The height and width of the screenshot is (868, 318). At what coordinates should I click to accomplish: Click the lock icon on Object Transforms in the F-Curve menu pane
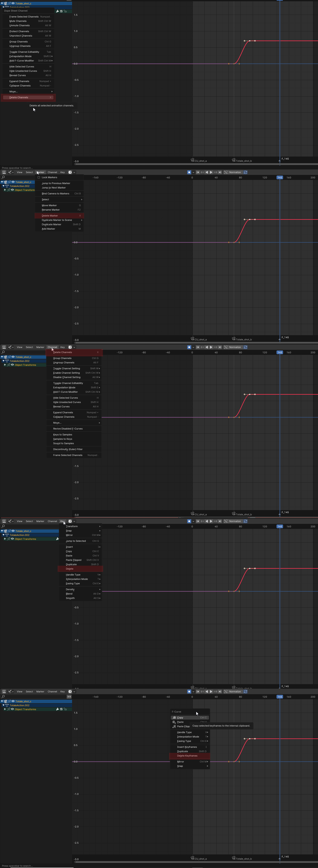[65, 709]
